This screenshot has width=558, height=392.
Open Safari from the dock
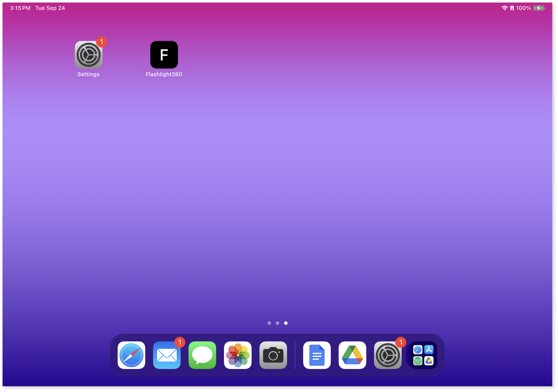(131, 355)
